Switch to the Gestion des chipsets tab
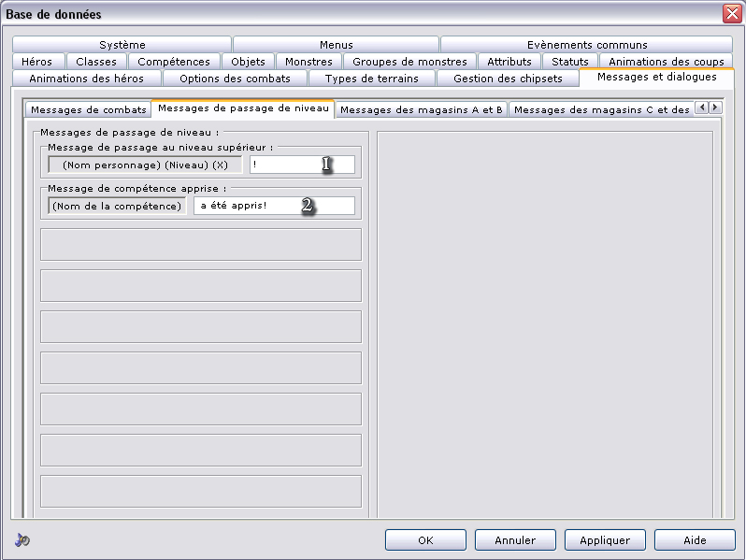The image size is (746, 560). pos(508,79)
